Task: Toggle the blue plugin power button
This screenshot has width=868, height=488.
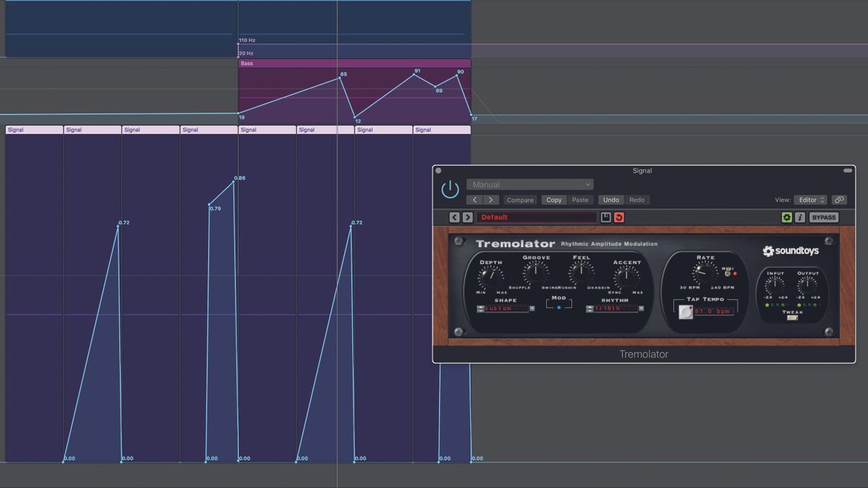Action: [x=448, y=188]
